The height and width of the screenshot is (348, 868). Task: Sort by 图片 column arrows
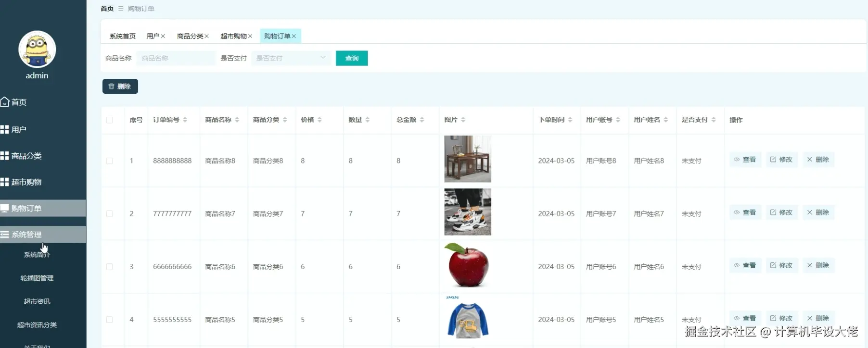pos(463,120)
